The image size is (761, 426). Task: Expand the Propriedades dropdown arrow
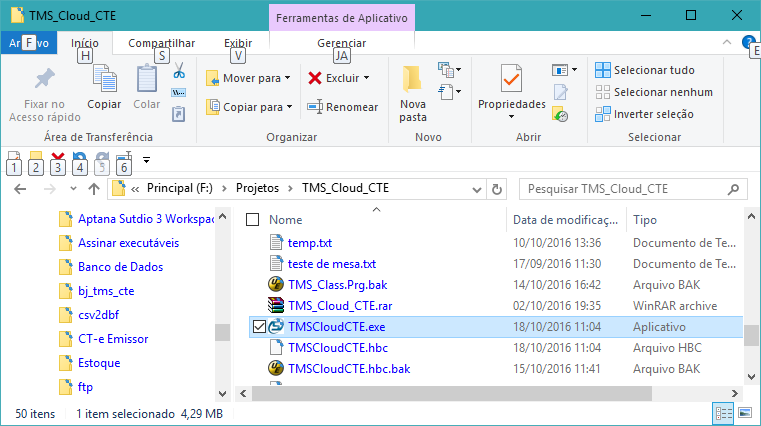coord(511,116)
